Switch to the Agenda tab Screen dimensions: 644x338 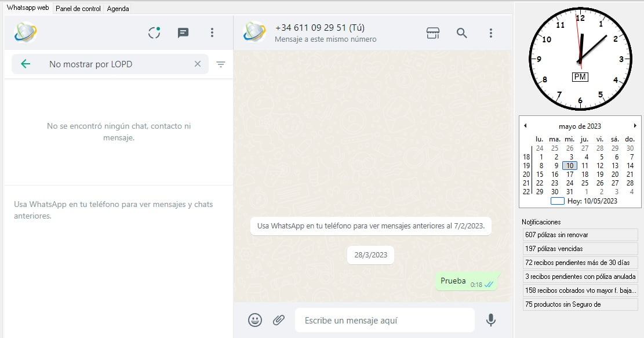(x=118, y=9)
